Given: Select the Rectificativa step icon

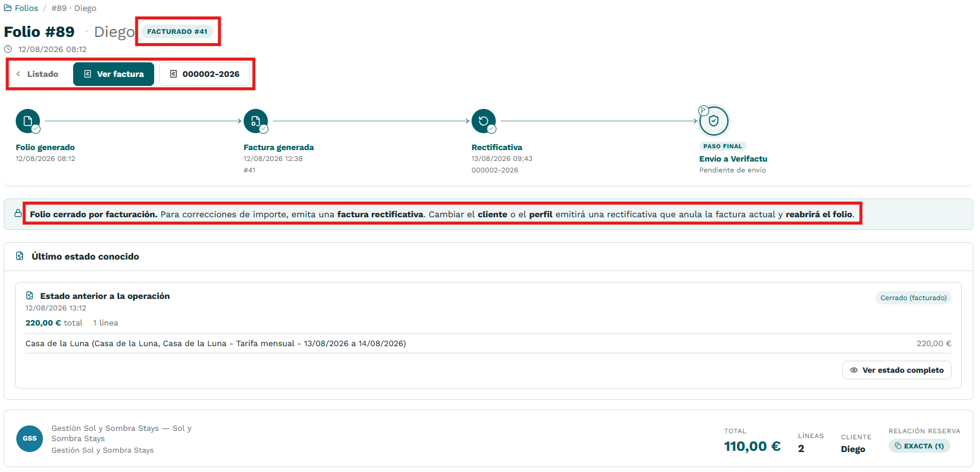Looking at the screenshot, I should [484, 121].
